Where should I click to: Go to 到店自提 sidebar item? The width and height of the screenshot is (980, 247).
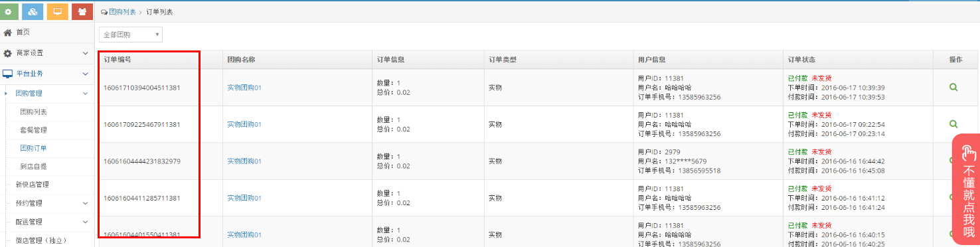pos(33,166)
